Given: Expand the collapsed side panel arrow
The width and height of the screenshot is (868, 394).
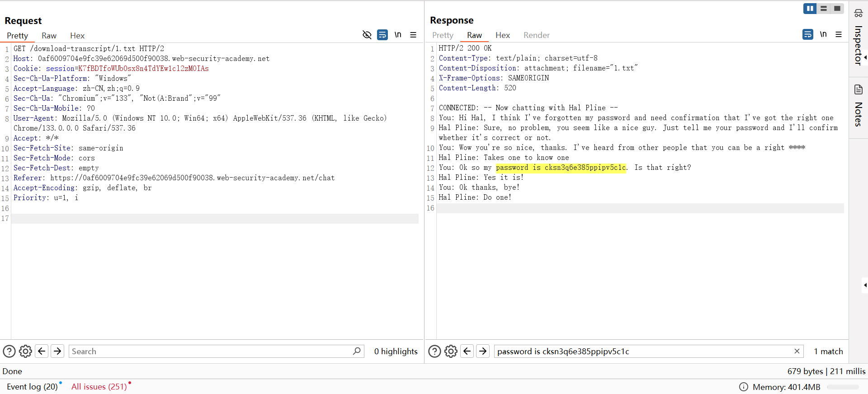Looking at the screenshot, I should tap(864, 285).
